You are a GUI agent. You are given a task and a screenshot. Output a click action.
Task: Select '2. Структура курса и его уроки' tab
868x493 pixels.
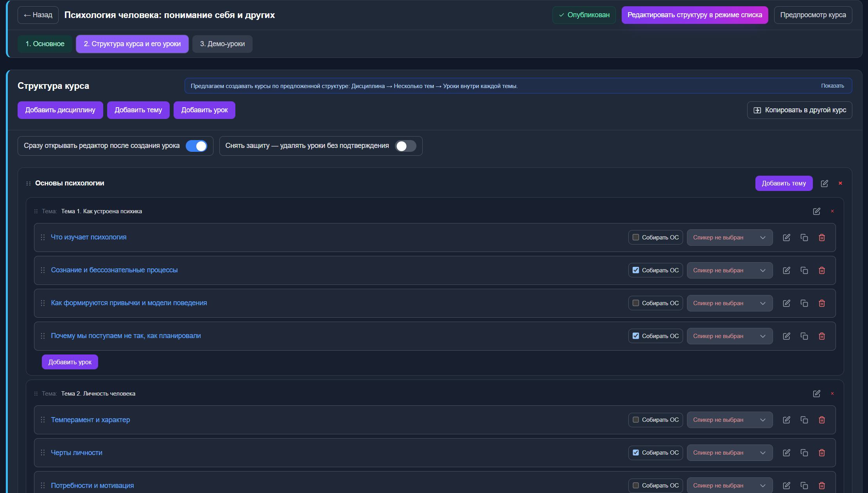[x=132, y=44]
